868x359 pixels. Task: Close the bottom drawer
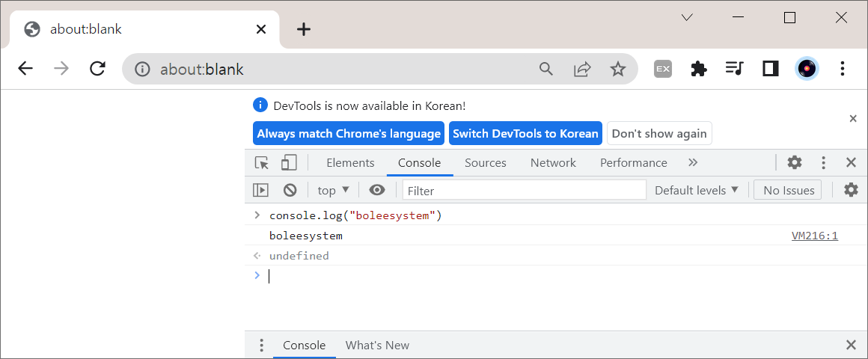852,346
